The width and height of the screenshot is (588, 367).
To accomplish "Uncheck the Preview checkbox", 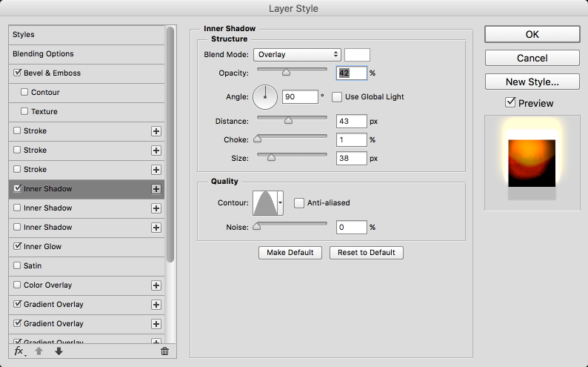I will pos(510,103).
